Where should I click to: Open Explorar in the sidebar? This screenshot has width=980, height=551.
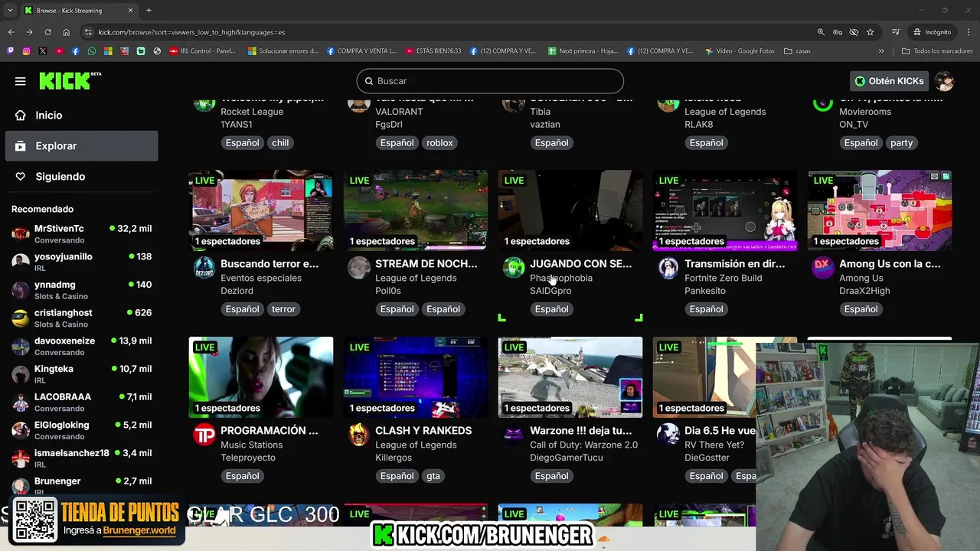[81, 146]
